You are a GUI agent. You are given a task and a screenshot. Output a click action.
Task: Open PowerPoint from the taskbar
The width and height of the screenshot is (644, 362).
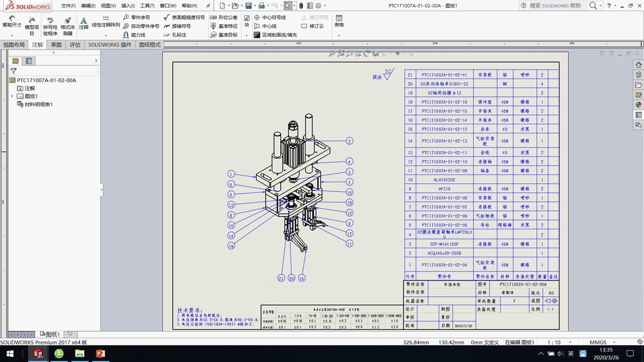[x=100, y=354]
